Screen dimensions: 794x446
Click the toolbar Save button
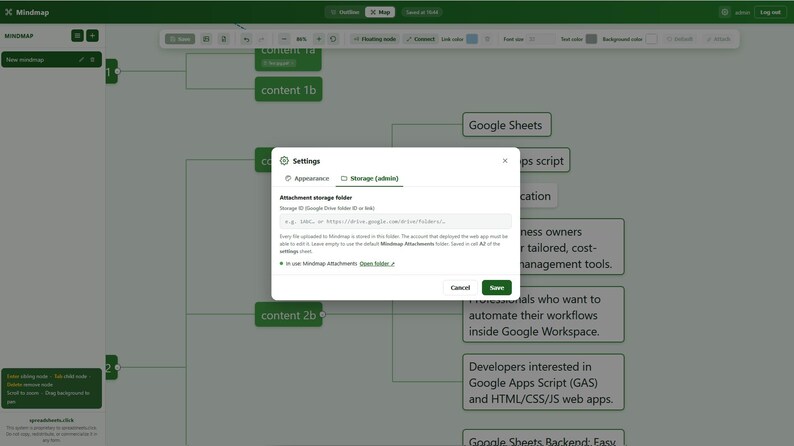pyautogui.click(x=180, y=39)
